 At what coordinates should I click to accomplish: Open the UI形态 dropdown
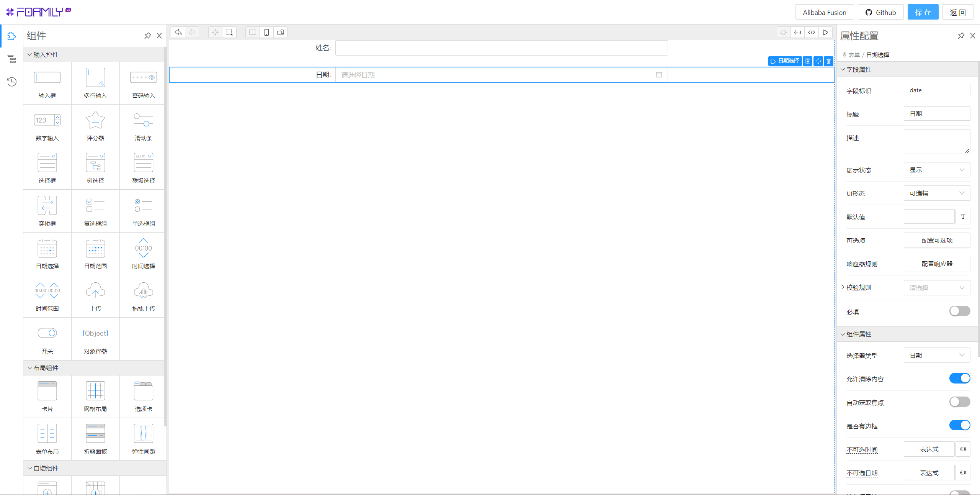937,193
